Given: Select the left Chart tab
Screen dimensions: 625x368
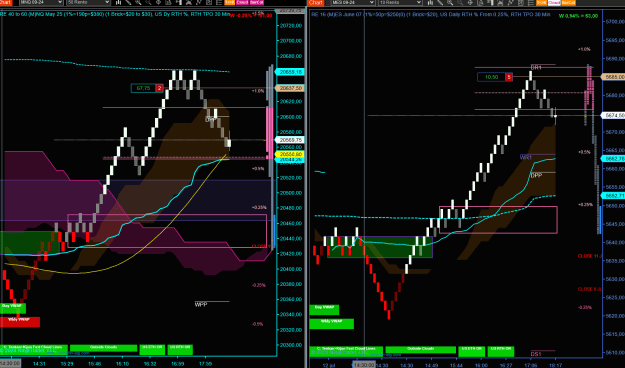Looking at the screenshot, I should pyautogui.click(x=6, y=2).
